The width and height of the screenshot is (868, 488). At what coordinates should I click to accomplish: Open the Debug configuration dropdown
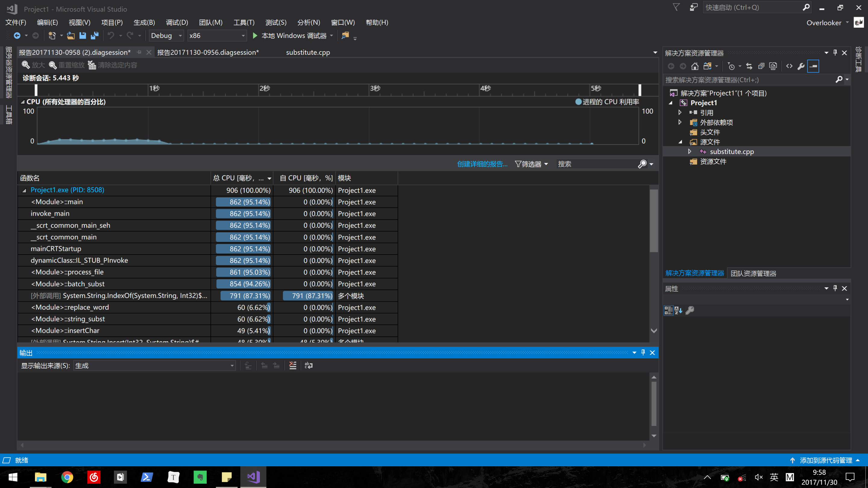166,35
